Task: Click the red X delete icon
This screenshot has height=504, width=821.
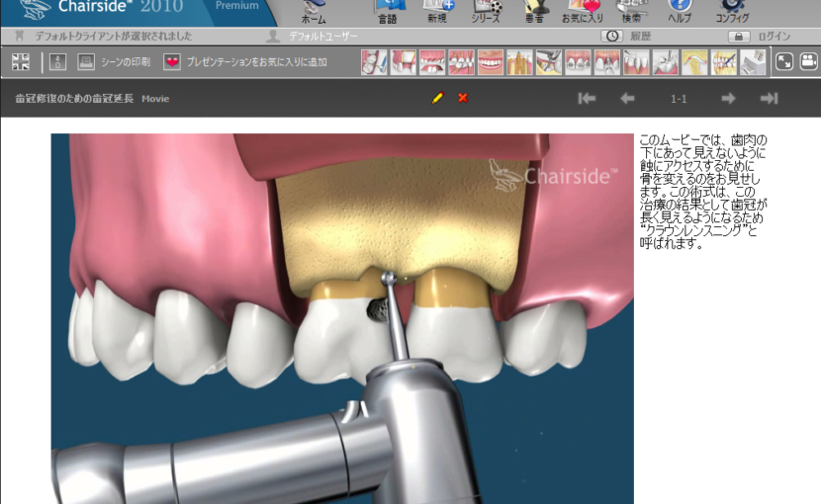Action: [463, 98]
